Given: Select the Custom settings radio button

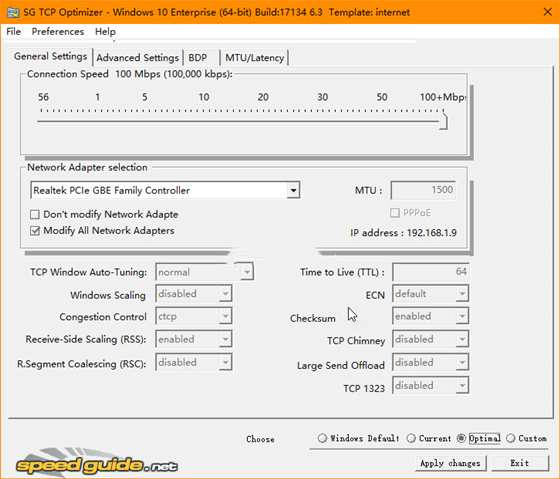Looking at the screenshot, I should point(511,438).
